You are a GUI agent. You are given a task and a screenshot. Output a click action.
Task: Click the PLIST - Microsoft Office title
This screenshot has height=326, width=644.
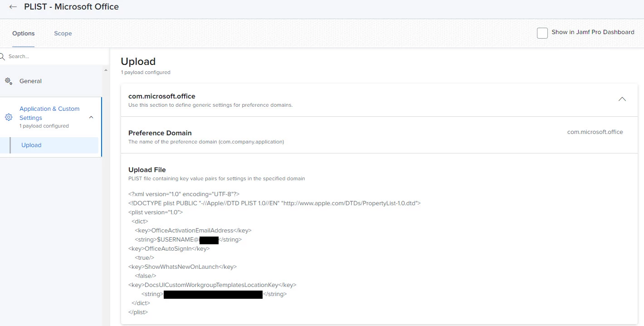71,7
